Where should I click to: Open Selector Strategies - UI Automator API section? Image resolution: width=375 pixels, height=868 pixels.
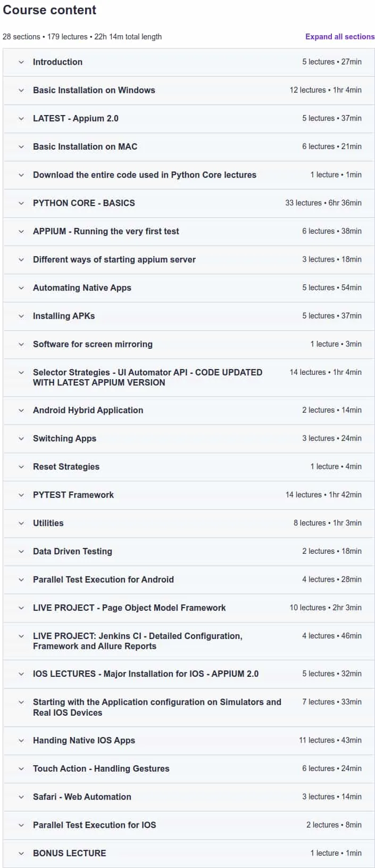[x=189, y=378]
